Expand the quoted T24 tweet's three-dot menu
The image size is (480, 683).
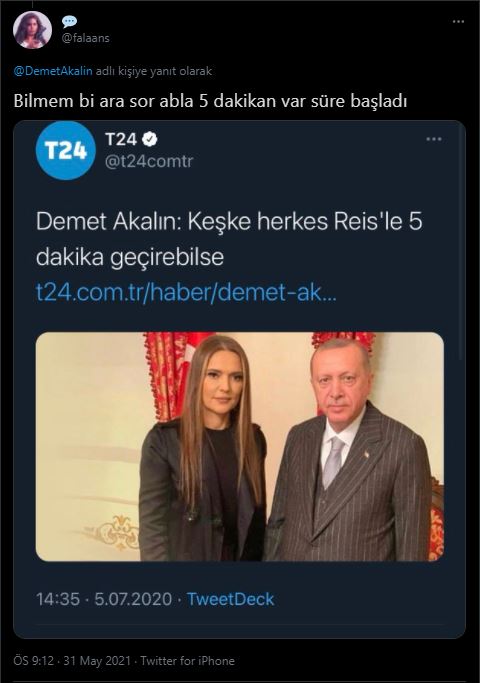tap(433, 139)
